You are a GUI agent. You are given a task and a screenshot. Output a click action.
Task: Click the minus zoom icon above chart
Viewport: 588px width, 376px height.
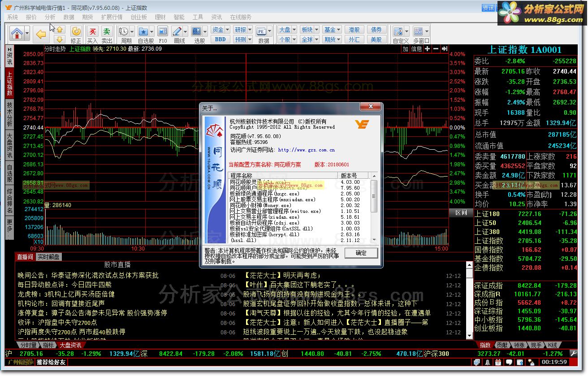436,49
